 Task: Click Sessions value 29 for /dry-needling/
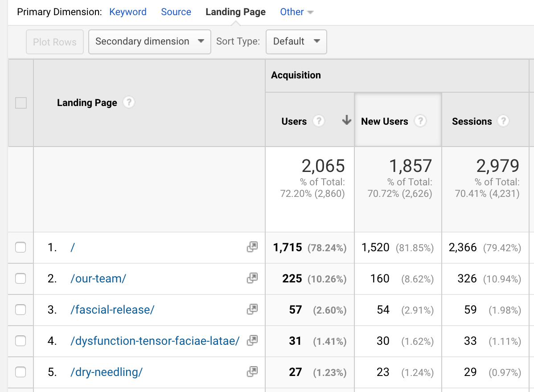(x=470, y=372)
